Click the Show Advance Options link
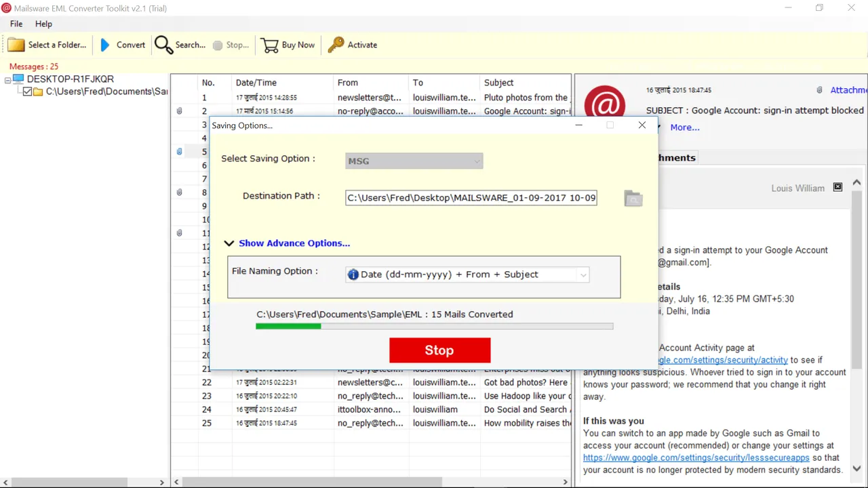Viewport: 868px width, 488px height. 294,243
